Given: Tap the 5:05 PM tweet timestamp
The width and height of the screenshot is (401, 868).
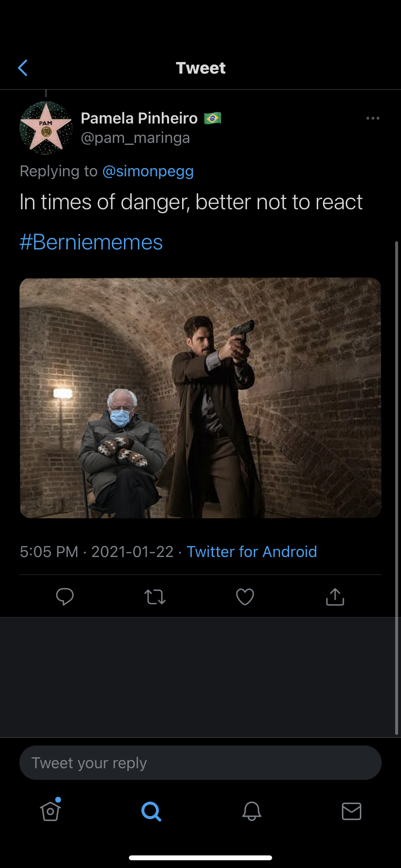Looking at the screenshot, I should (x=49, y=552).
